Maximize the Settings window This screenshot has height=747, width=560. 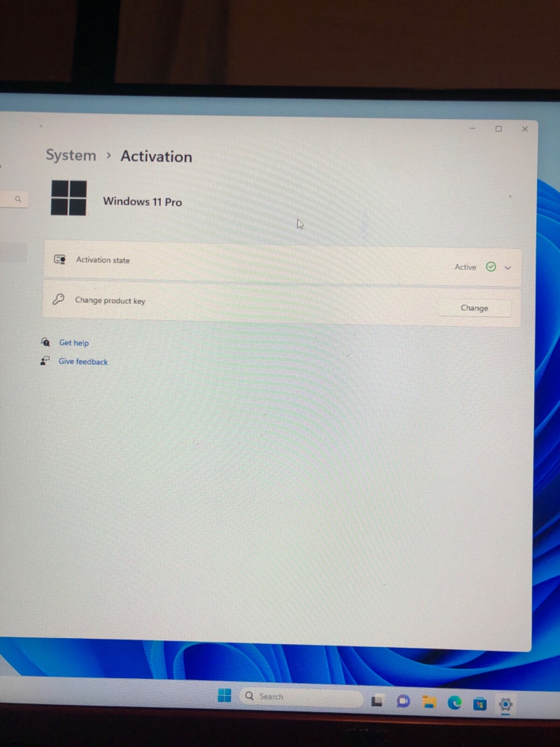(498, 129)
